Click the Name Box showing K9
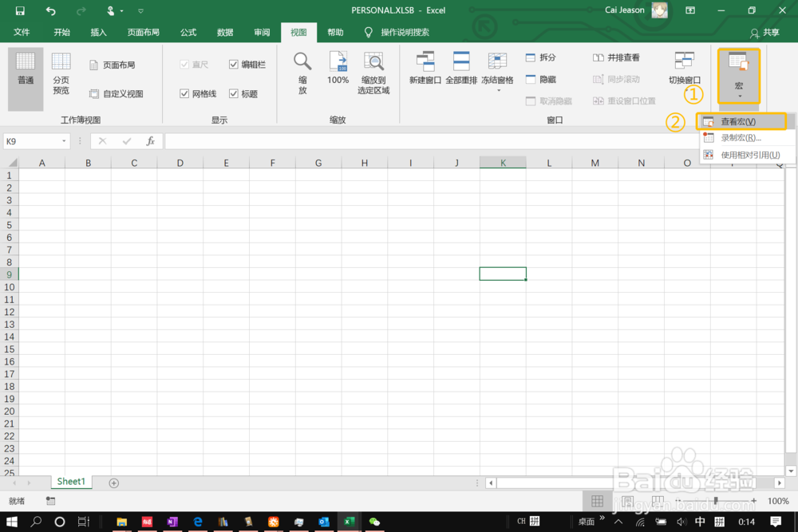Viewport: 798px width, 532px height. pos(32,141)
